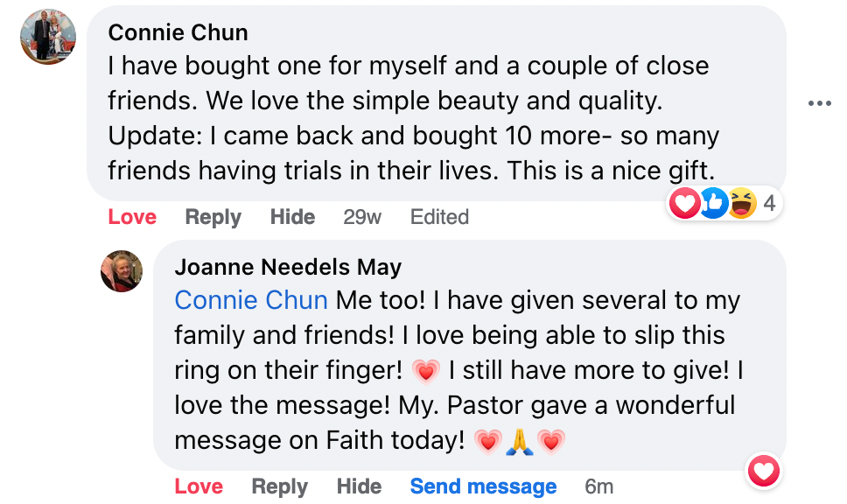
Task: Open the three-dot options menu for Connie's comment
Action: pos(819,103)
